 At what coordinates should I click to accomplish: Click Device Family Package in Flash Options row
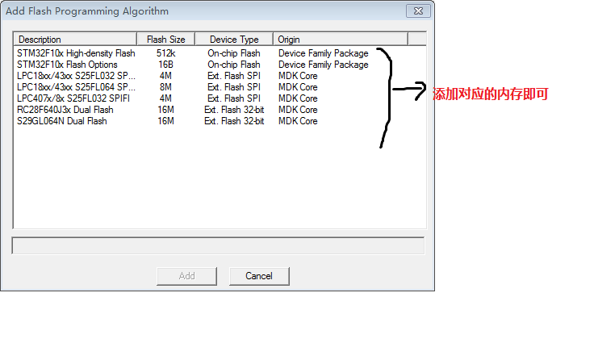coord(324,65)
